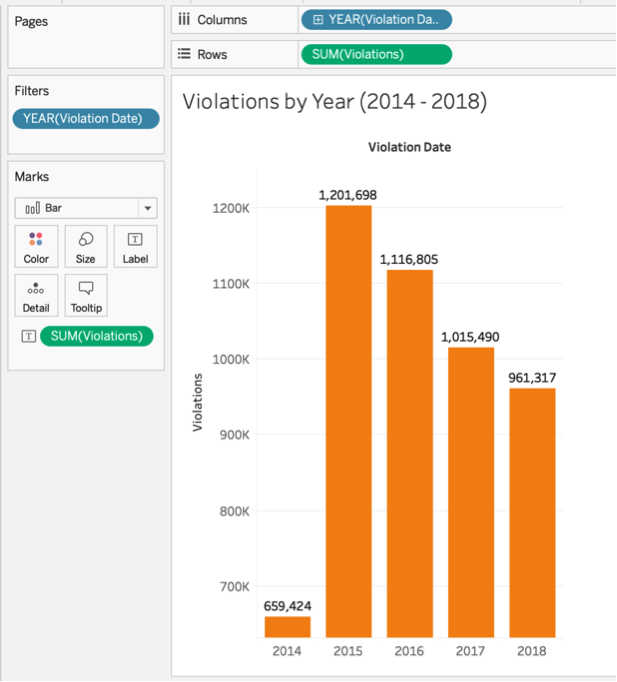Open the Bar mark type dropdown
The height and width of the screenshot is (682, 617).
coord(86,208)
